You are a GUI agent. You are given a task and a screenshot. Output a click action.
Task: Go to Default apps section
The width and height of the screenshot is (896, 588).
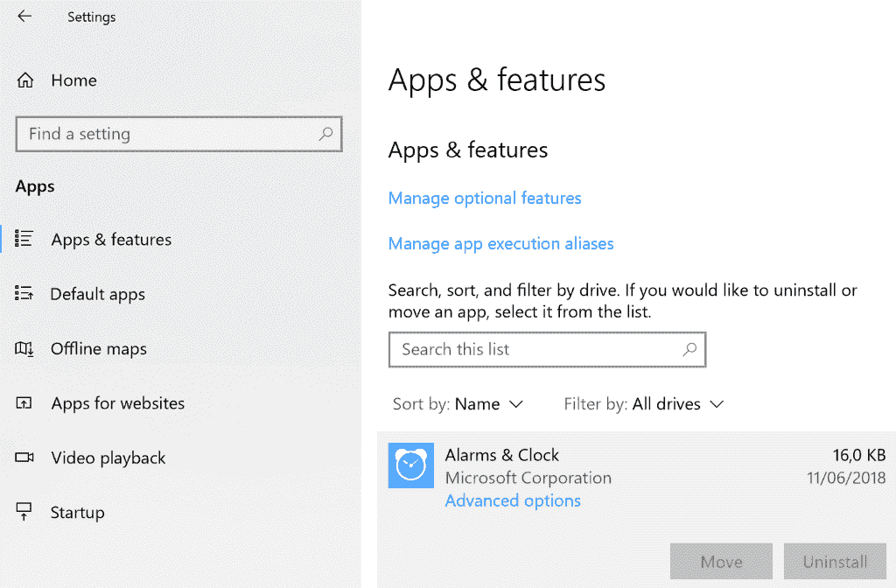pyautogui.click(x=98, y=294)
